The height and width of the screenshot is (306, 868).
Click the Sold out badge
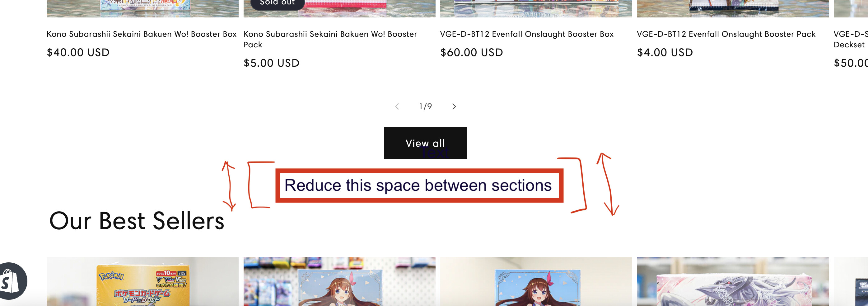278,3
